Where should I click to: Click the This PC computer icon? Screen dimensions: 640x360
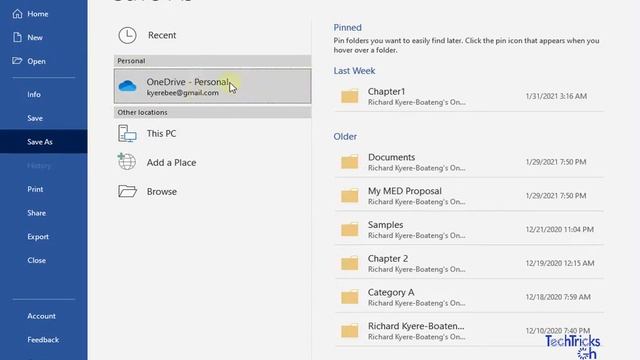tap(127, 133)
